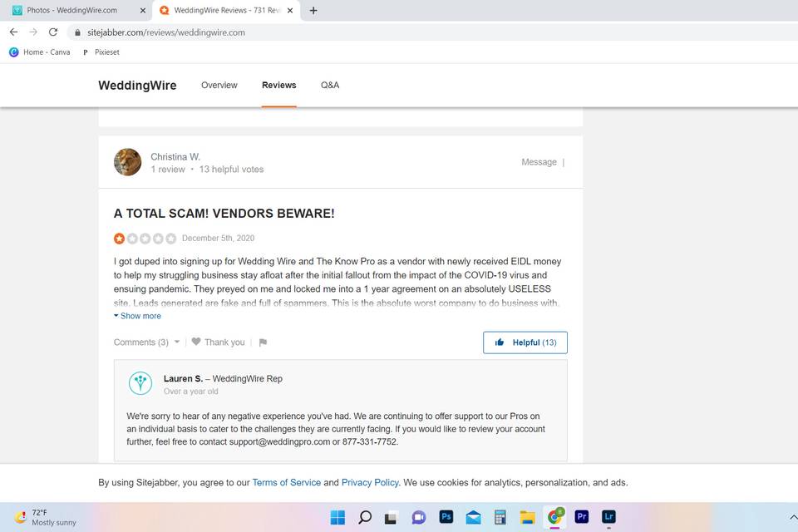
Task: Open File Explorer from the taskbar
Action: (x=527, y=517)
